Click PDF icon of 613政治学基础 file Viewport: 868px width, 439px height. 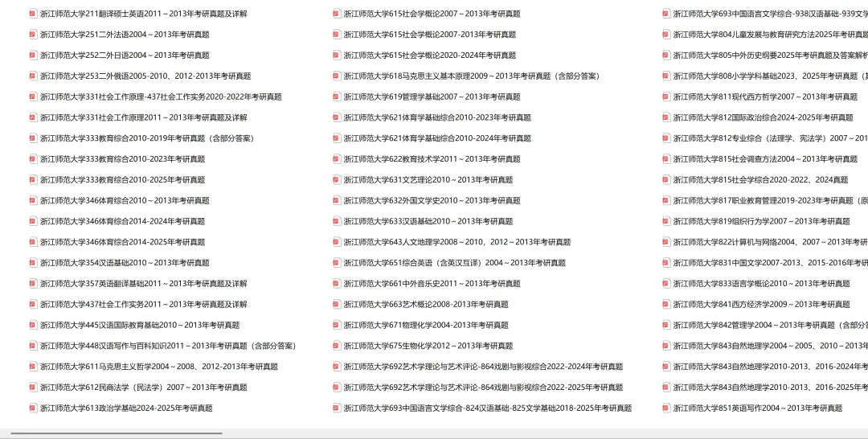33,408
